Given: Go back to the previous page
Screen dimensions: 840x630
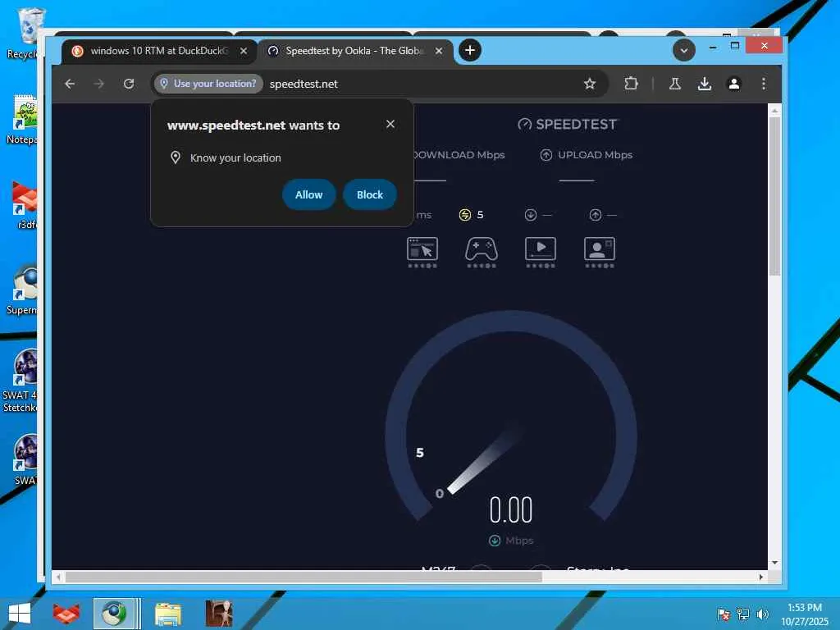Looking at the screenshot, I should (70, 84).
